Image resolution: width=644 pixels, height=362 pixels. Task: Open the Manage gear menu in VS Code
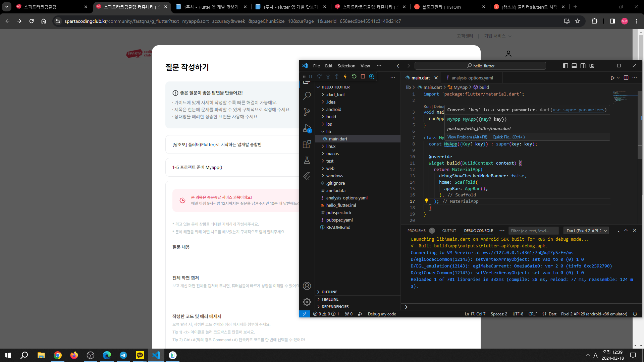click(x=307, y=302)
